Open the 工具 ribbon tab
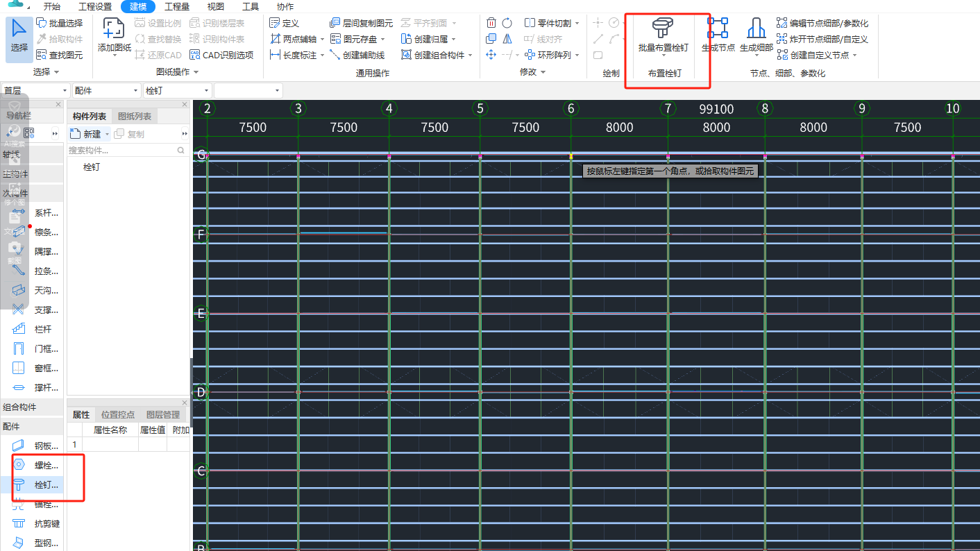980x551 pixels. point(251,6)
